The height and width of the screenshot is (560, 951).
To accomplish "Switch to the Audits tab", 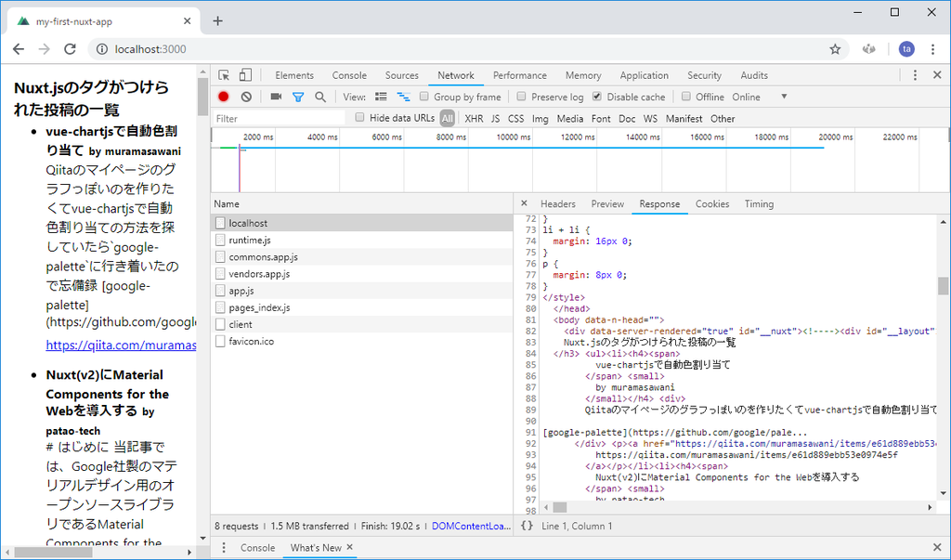I will (x=754, y=75).
